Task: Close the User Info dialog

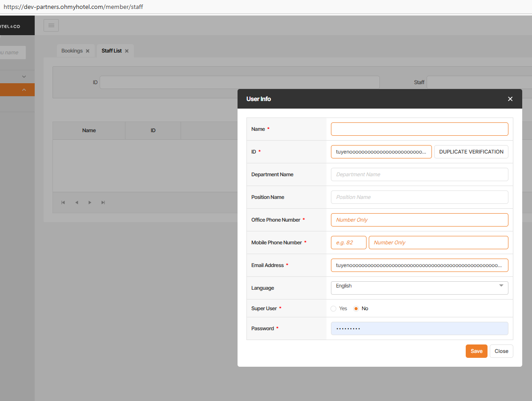Action: tap(510, 99)
